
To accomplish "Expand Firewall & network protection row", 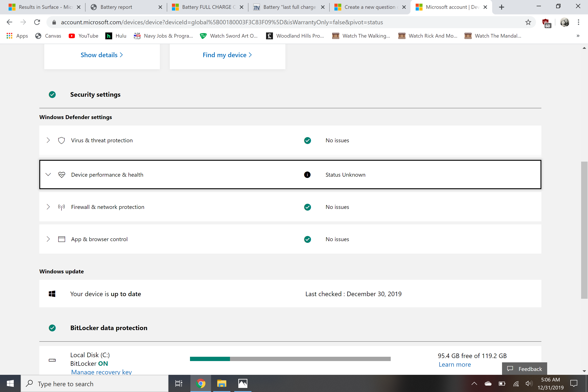I will tap(48, 207).
